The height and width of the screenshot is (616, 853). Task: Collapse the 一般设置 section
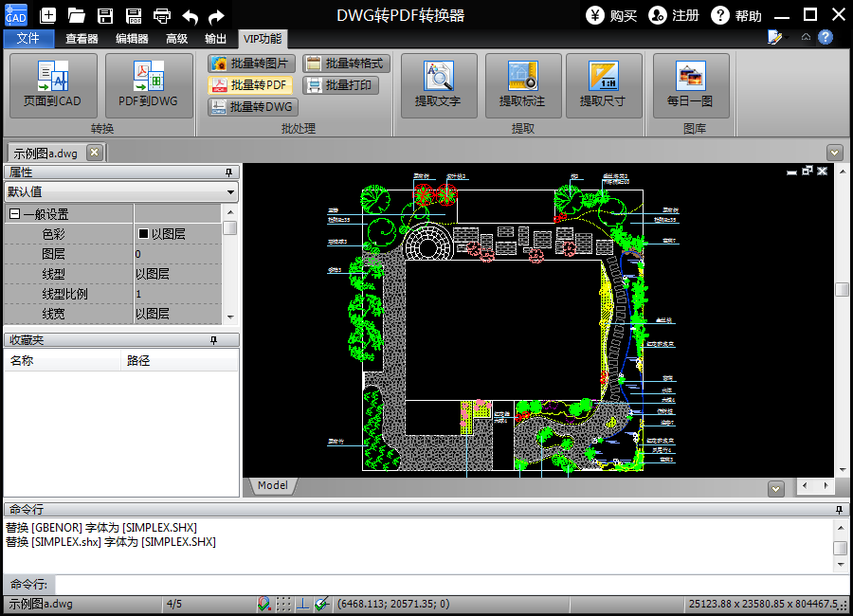(14, 215)
